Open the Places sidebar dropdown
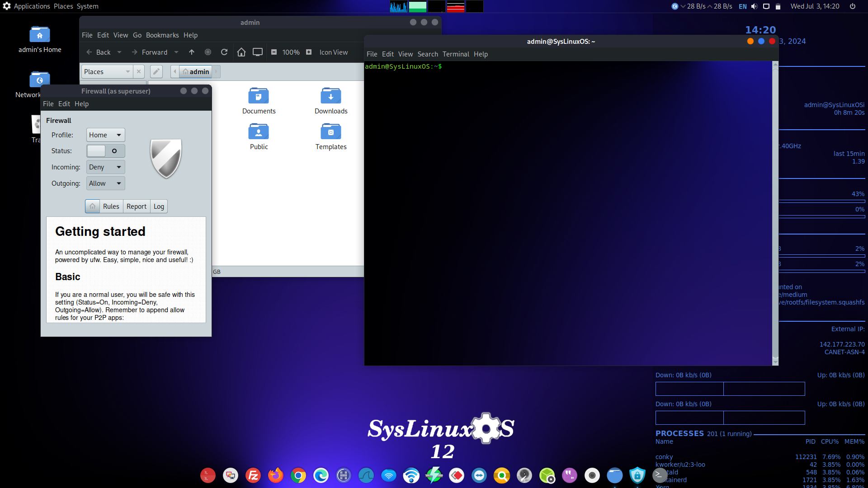 [107, 72]
